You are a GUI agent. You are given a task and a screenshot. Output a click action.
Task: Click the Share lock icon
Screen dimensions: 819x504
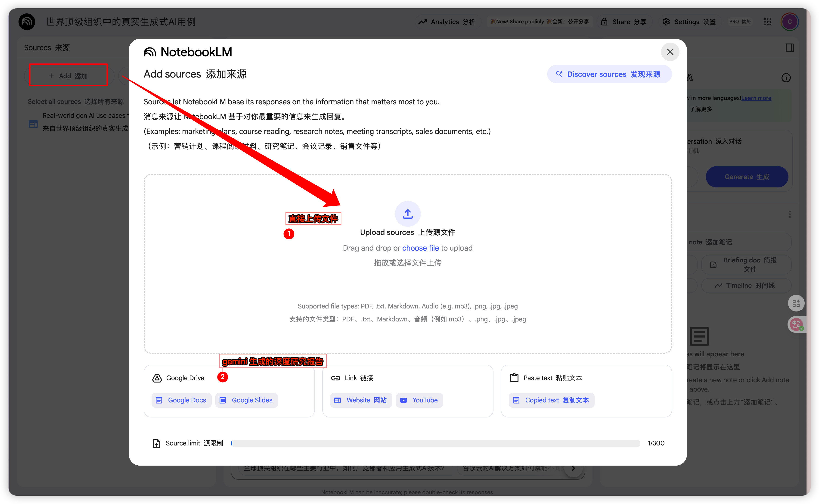tap(604, 22)
